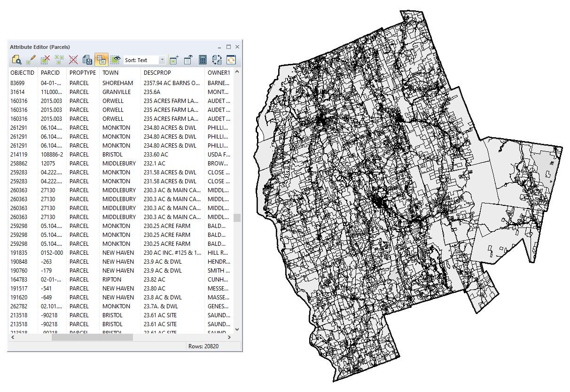Open the find/search attributes tool

[x=16, y=60]
